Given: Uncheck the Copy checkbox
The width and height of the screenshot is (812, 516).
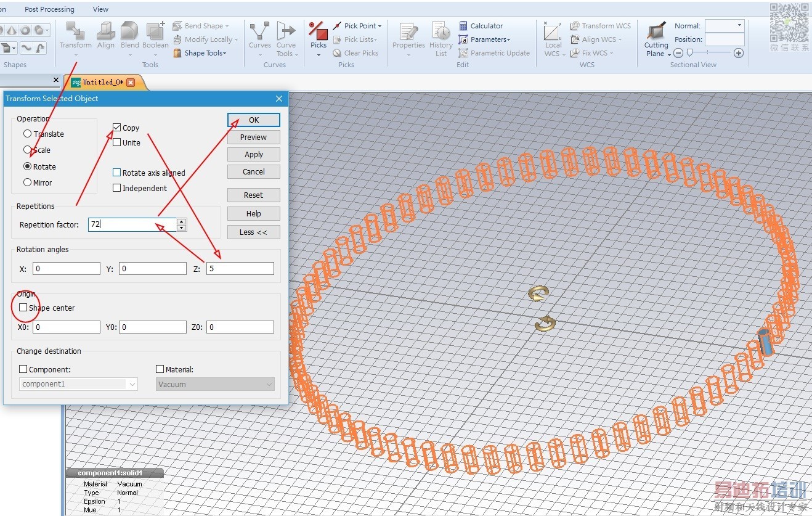Looking at the screenshot, I should [117, 128].
